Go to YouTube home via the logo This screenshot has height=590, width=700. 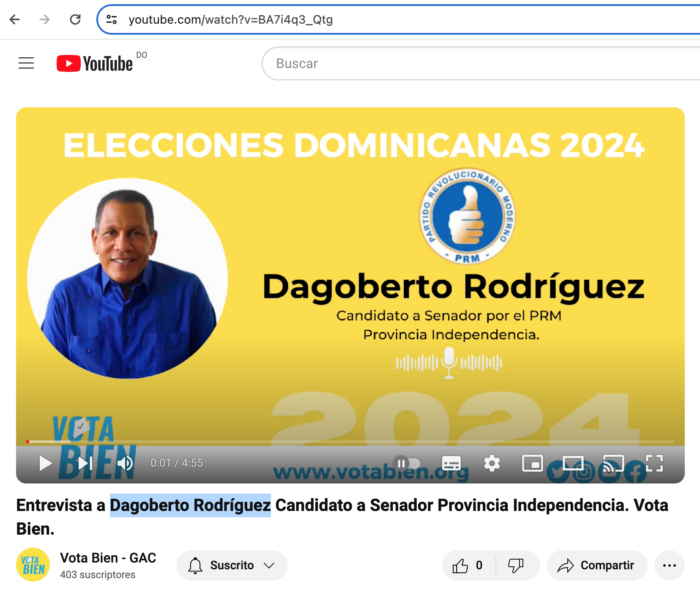95,63
